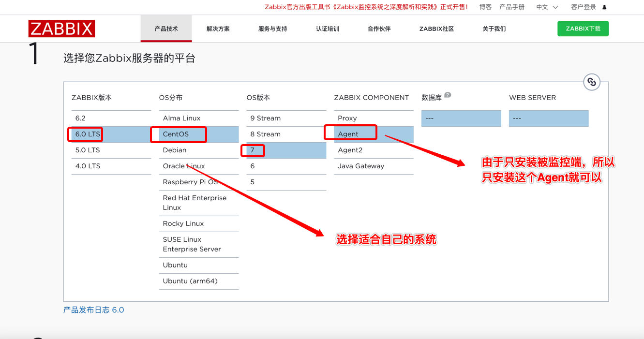Select Zabbix version 6.2
This screenshot has height=339, width=644.
point(111,118)
